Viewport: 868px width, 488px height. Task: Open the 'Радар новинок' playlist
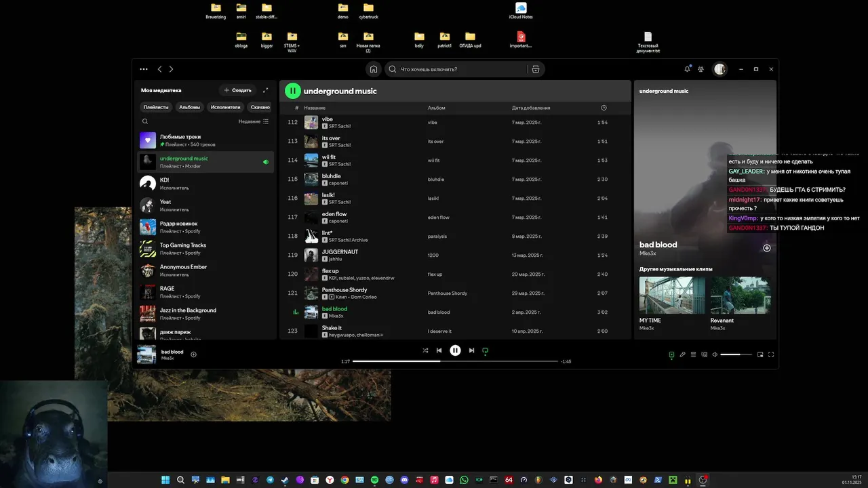pos(205,227)
